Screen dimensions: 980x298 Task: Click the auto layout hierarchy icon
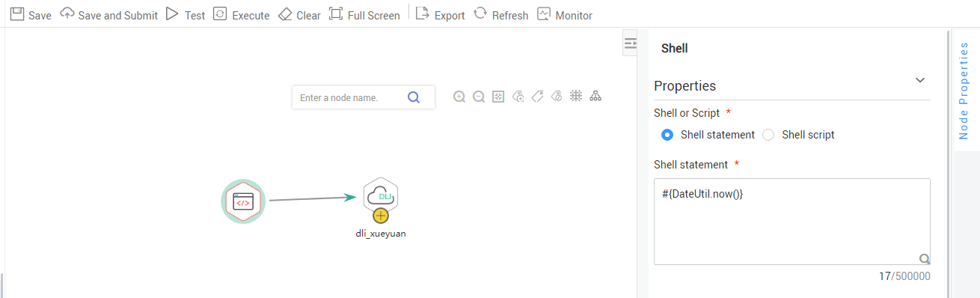pos(595,97)
